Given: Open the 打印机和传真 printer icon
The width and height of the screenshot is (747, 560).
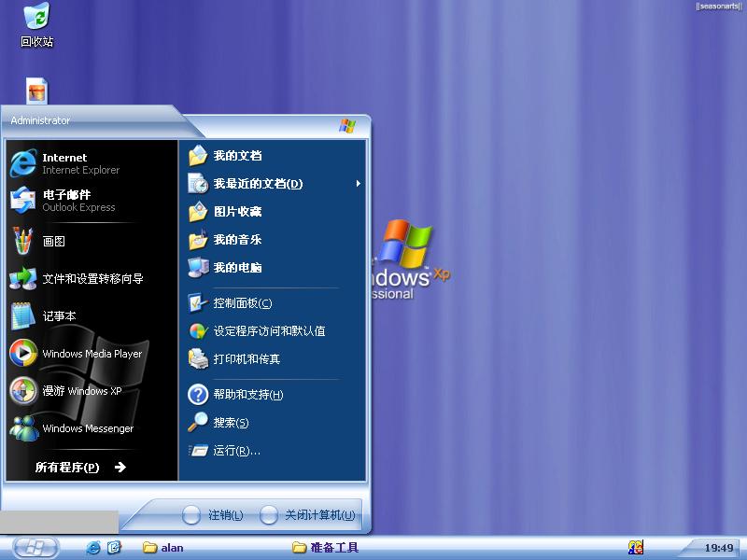Looking at the screenshot, I should click(198, 359).
